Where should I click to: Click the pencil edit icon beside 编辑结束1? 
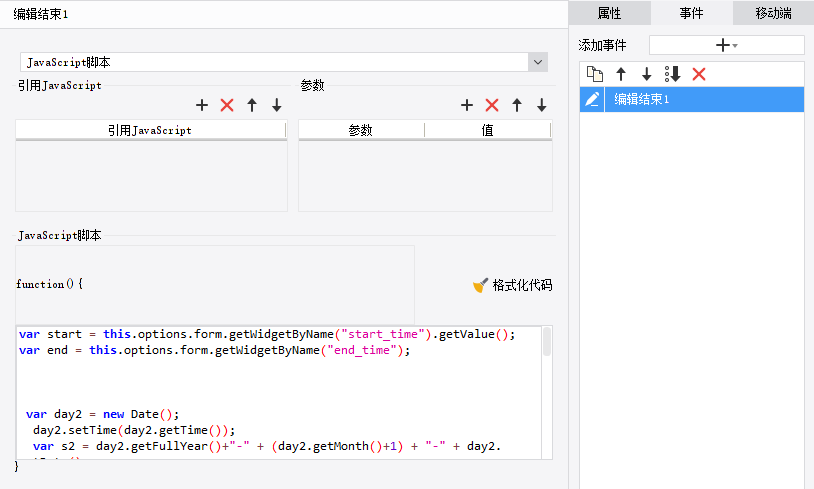(x=593, y=99)
